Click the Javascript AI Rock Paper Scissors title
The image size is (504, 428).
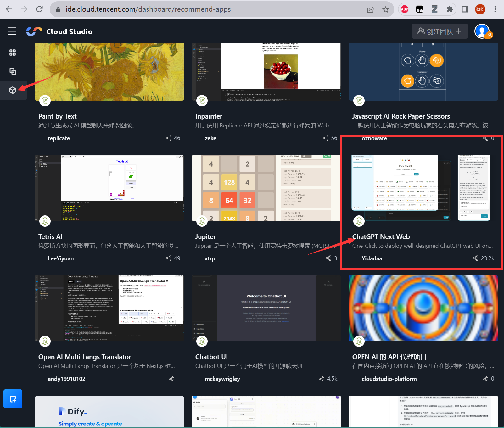(401, 116)
